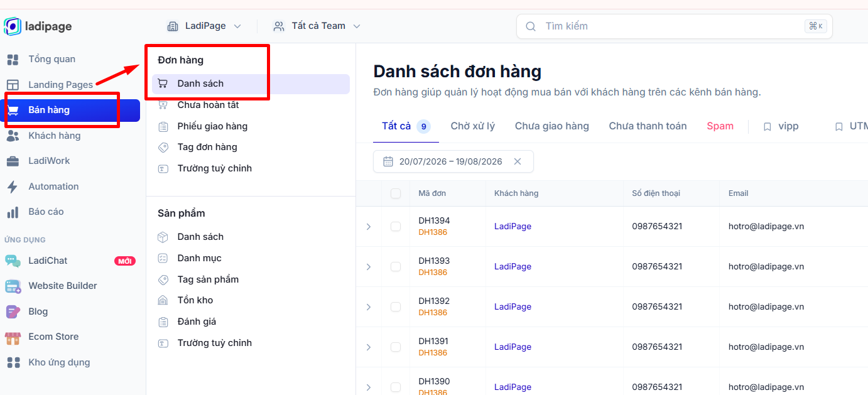
Task: Open the Tất cả Team dropdown
Action: [317, 26]
